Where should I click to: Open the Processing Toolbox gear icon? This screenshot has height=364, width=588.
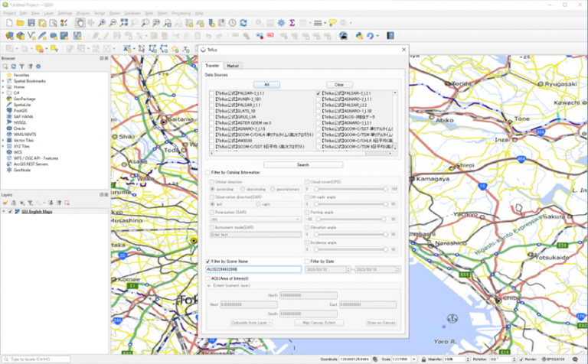281,23
